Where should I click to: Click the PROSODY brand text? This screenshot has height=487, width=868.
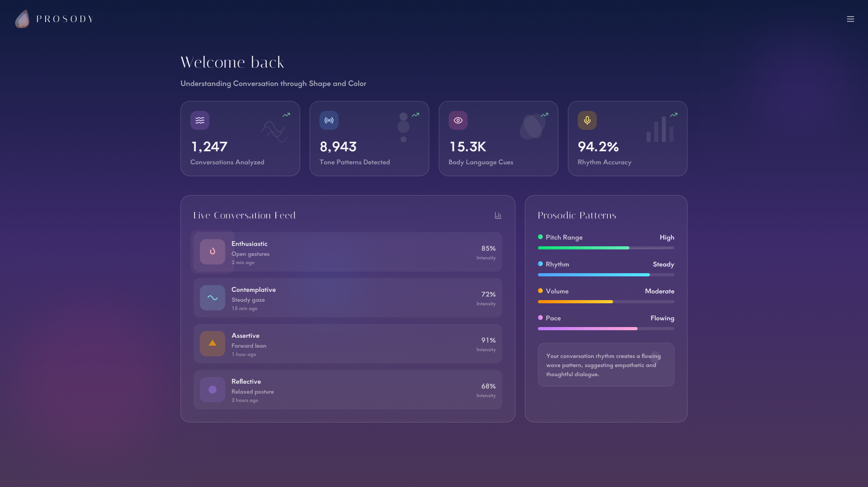click(x=65, y=19)
